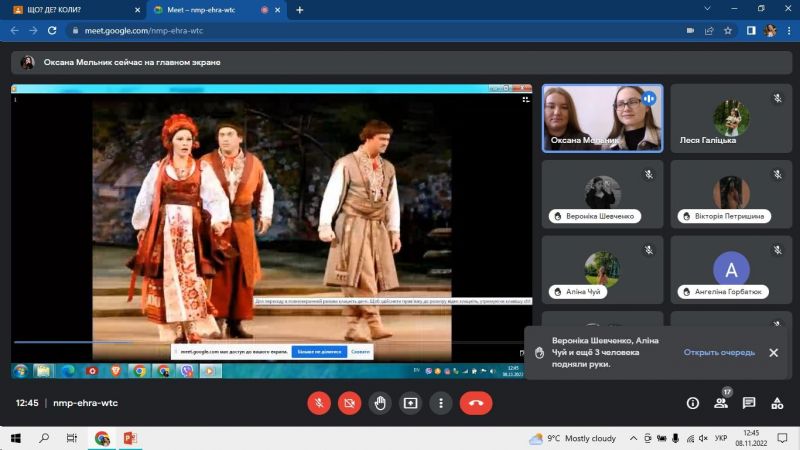Open PowerPoint from Windows taskbar

pos(130,438)
